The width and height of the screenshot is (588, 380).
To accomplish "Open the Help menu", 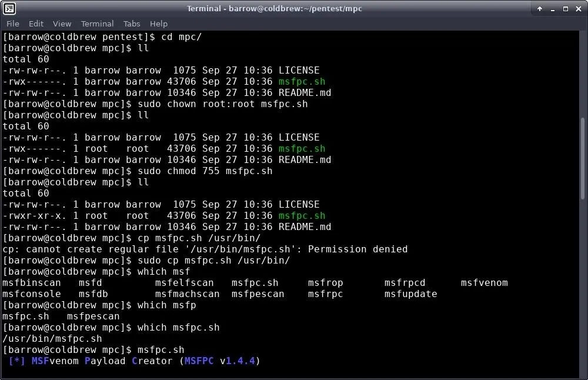I will [x=159, y=24].
